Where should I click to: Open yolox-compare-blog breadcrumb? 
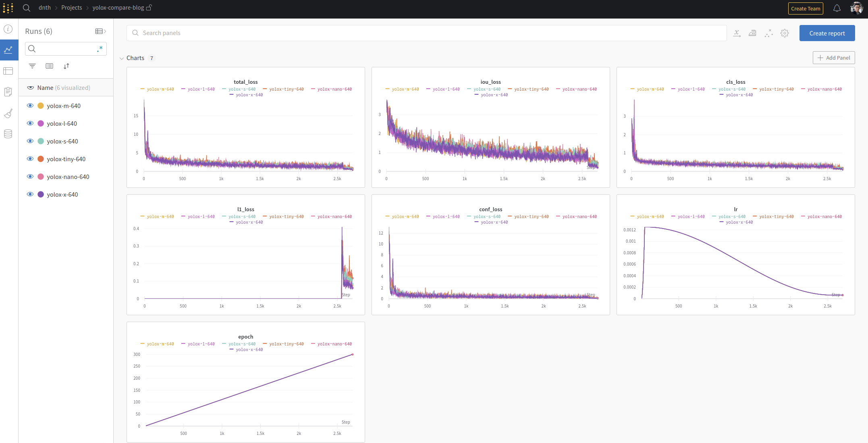[118, 8]
